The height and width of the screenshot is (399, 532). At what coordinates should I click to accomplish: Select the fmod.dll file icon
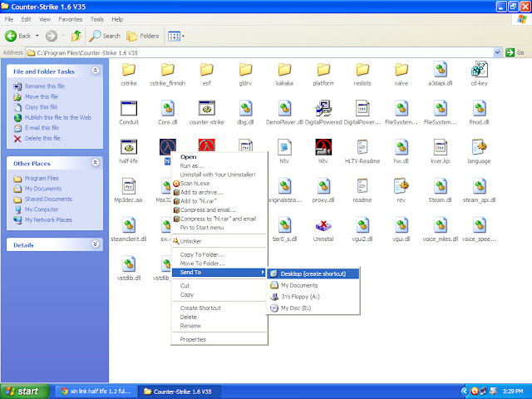pyautogui.click(x=479, y=109)
